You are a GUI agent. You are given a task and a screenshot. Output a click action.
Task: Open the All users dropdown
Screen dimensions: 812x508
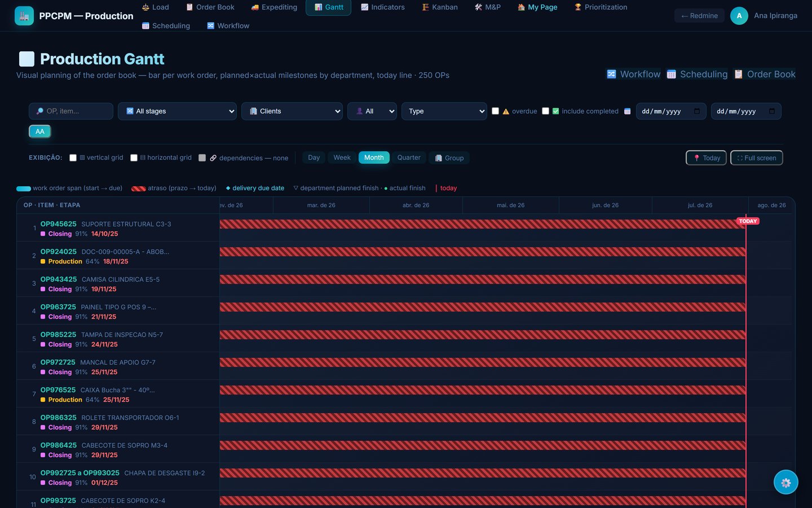point(372,111)
